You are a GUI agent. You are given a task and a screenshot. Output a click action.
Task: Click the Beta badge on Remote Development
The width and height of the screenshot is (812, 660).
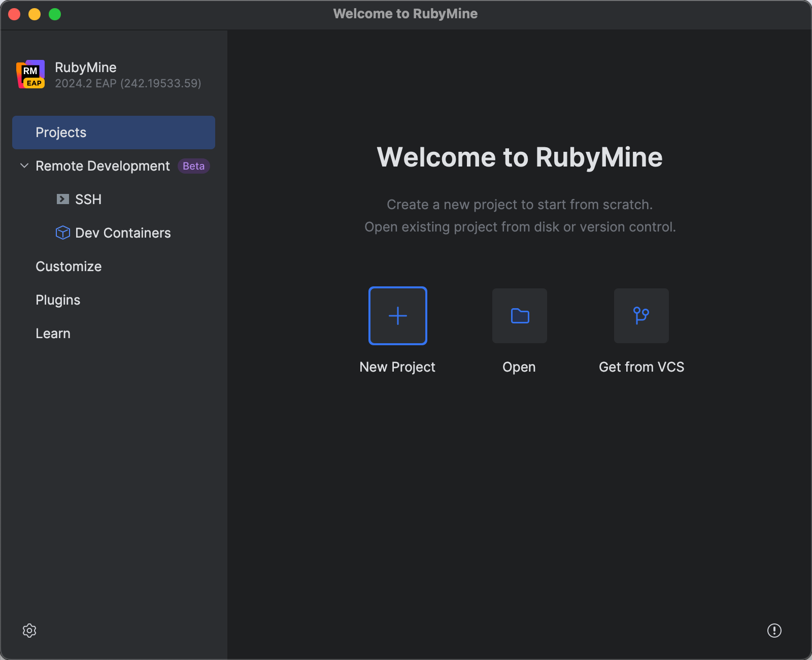coord(193,166)
